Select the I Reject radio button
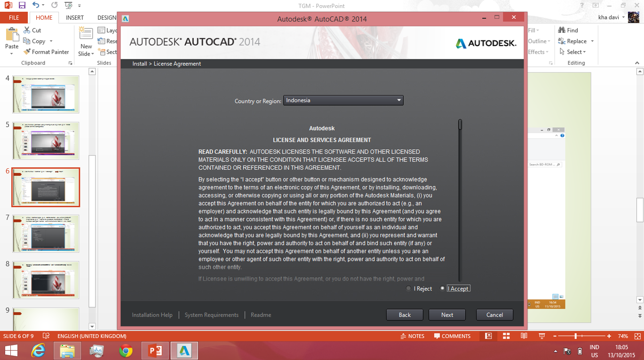 point(408,288)
